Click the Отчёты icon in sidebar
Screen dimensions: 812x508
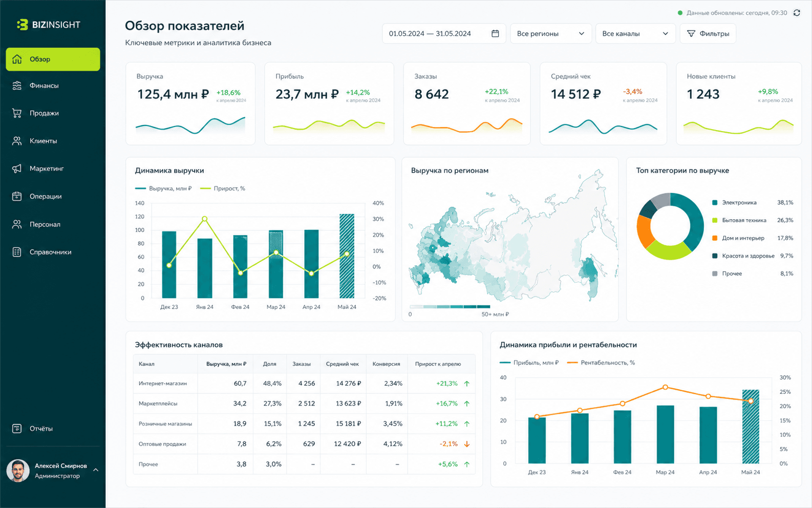(17, 429)
